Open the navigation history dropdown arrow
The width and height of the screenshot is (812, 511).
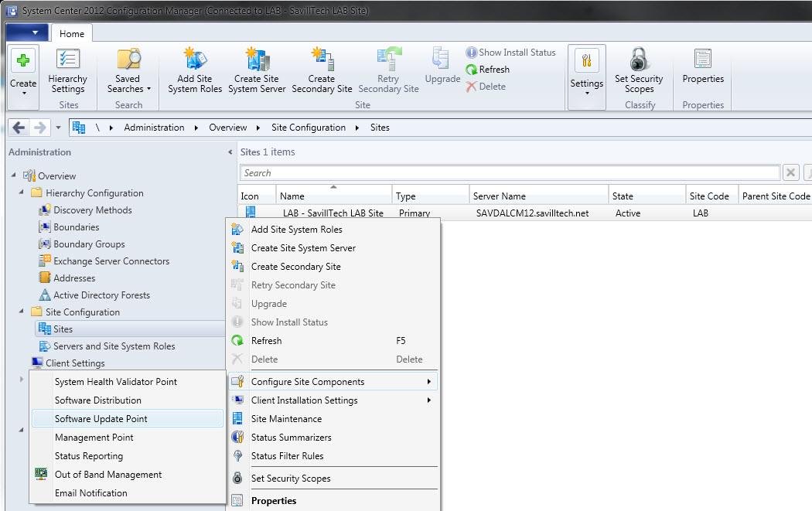click(58, 128)
